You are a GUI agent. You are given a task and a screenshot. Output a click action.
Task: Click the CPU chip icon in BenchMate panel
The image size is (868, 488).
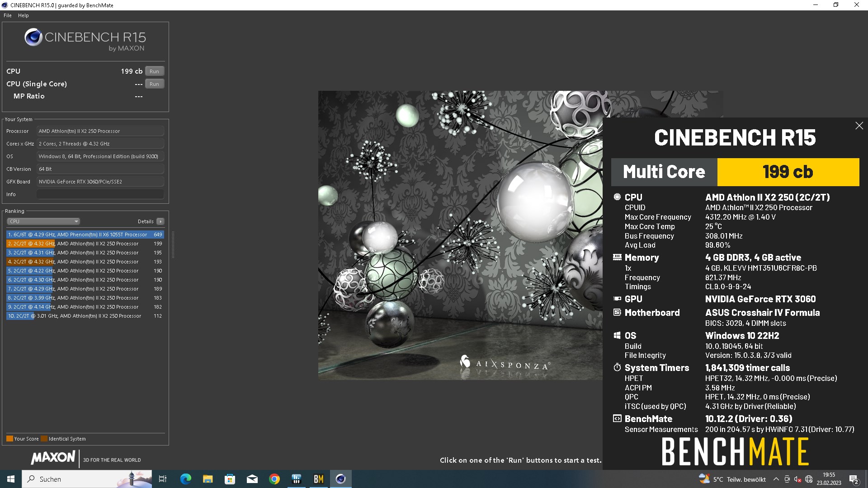pos(617,197)
